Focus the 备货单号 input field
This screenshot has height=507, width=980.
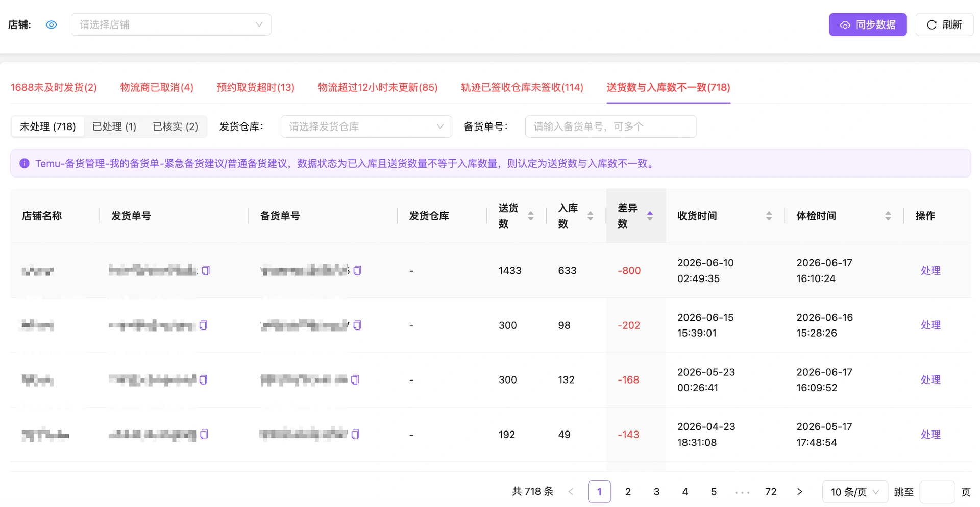point(611,126)
